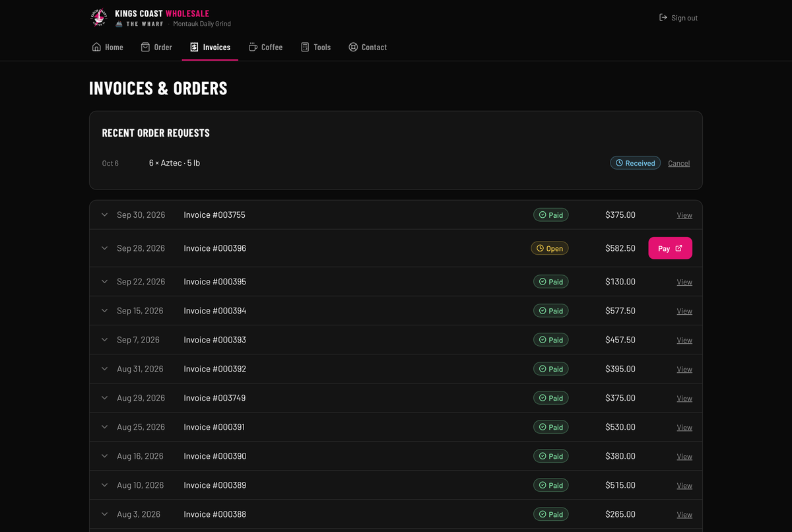
Task: Expand invoice #000391 row chevron
Action: [104, 427]
